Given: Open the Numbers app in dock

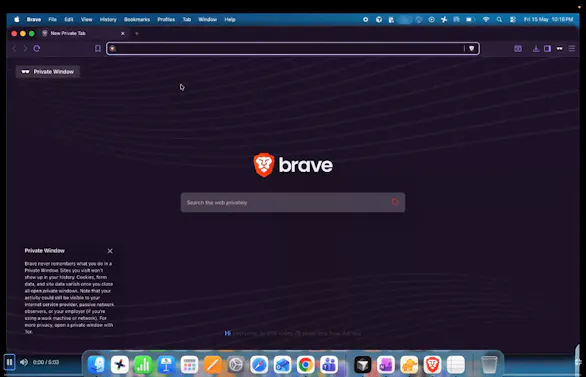Looking at the screenshot, I should click(x=143, y=364).
